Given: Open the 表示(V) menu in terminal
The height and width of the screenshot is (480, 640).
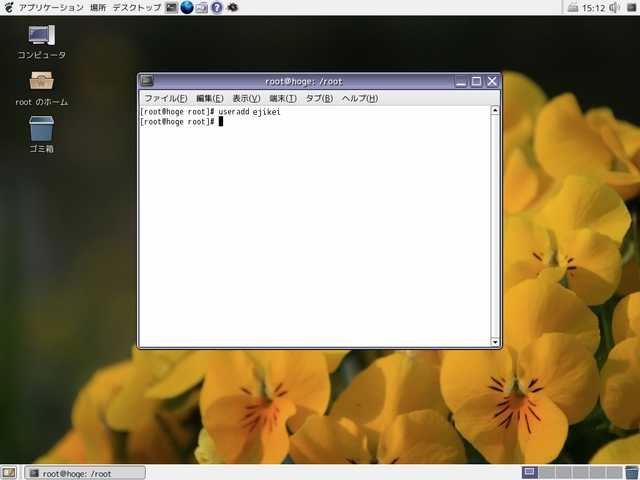Looking at the screenshot, I should click(x=246, y=98).
